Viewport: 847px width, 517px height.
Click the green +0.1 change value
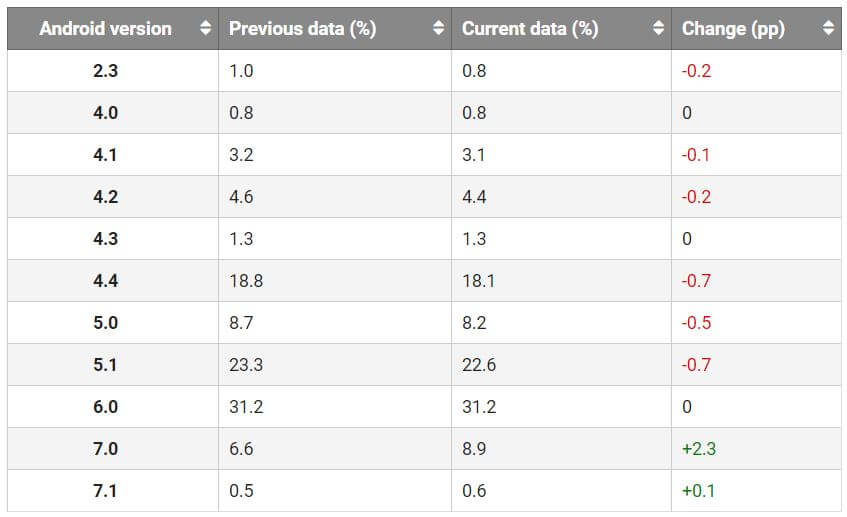698,491
